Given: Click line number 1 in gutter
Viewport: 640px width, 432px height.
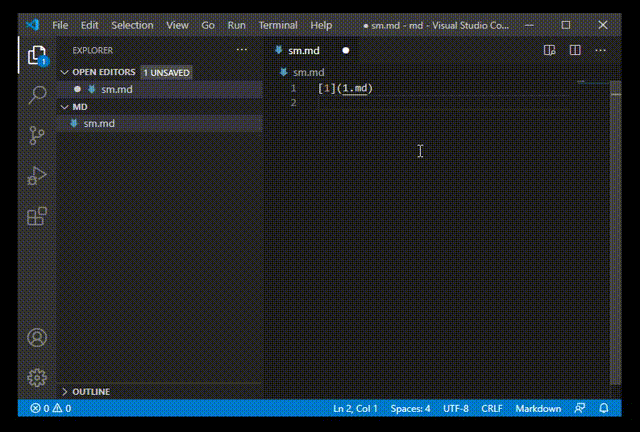Looking at the screenshot, I should pos(293,89).
